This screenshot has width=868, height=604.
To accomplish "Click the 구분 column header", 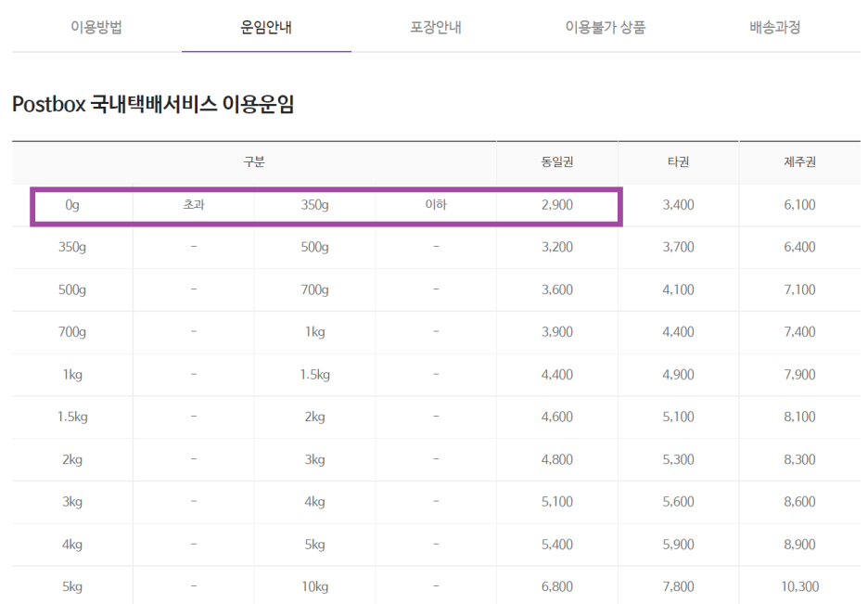I will (x=254, y=162).
